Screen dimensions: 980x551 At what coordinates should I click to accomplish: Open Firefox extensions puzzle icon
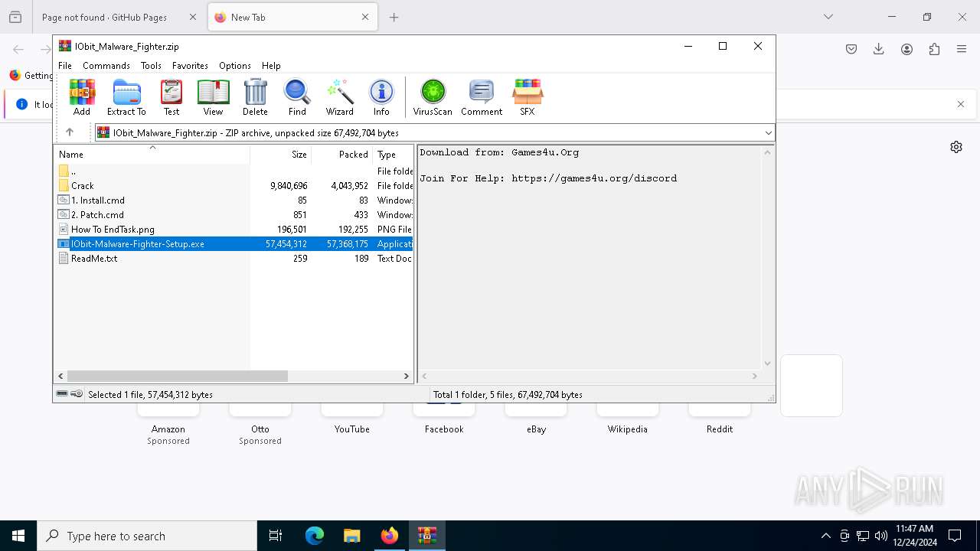(x=934, y=49)
